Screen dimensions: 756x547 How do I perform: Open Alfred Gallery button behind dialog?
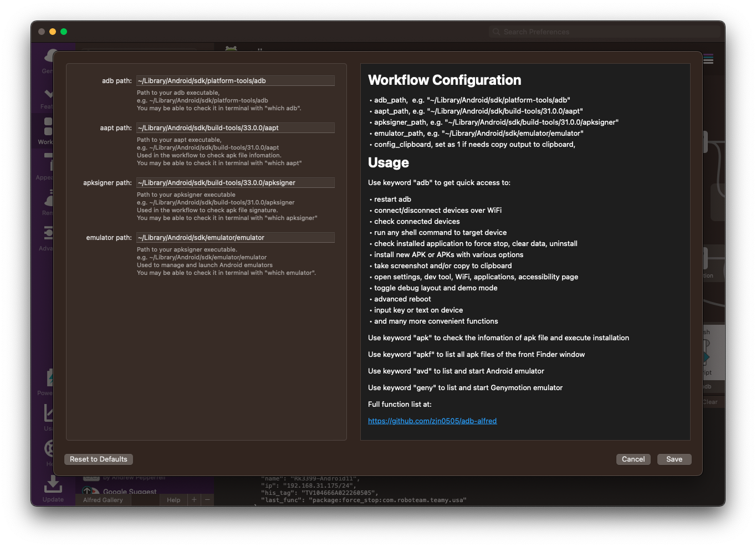coord(103,500)
